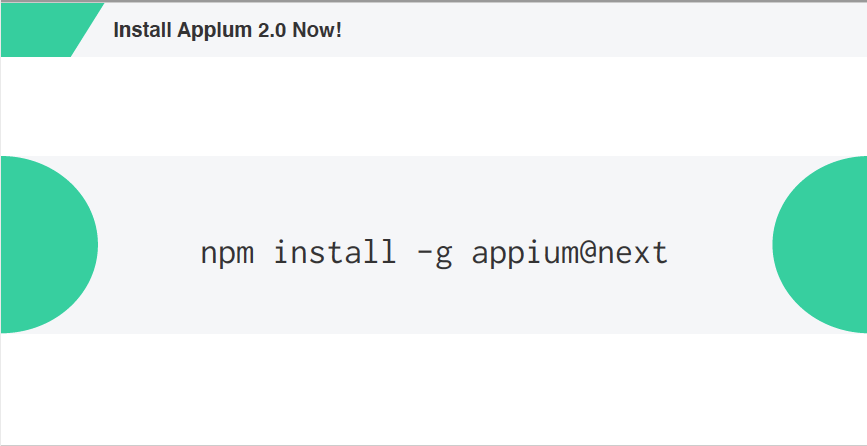This screenshot has width=867, height=446.
Task: Click the gray banner right of the heading
Action: point(600,30)
